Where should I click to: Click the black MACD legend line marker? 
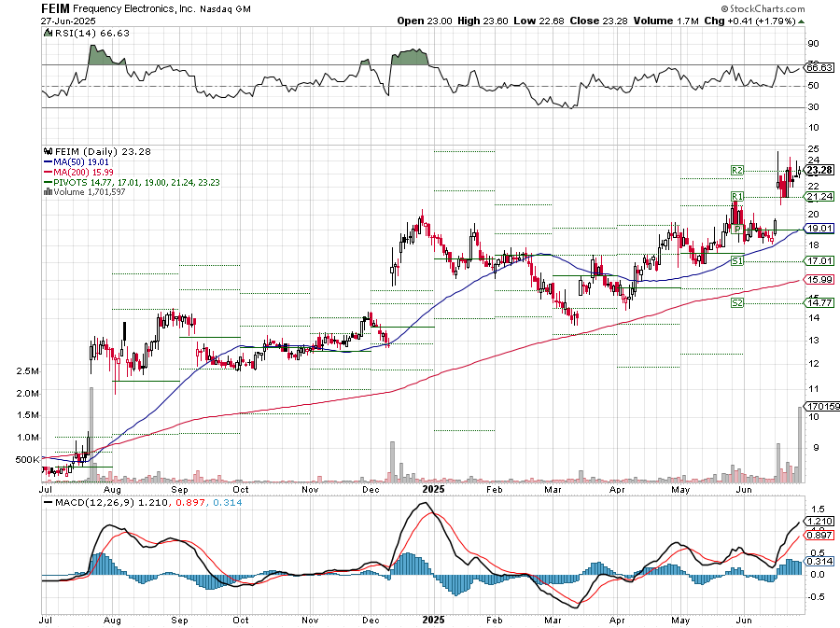click(x=49, y=503)
